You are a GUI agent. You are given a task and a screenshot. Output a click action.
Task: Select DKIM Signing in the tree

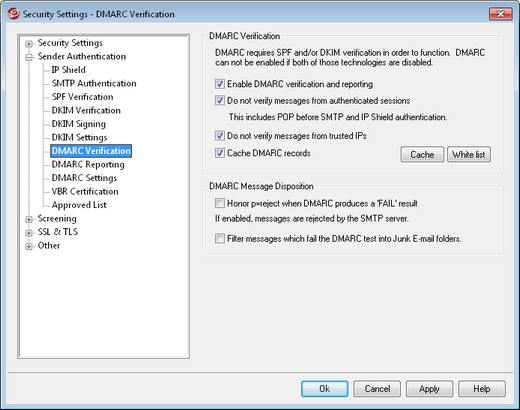click(x=79, y=124)
